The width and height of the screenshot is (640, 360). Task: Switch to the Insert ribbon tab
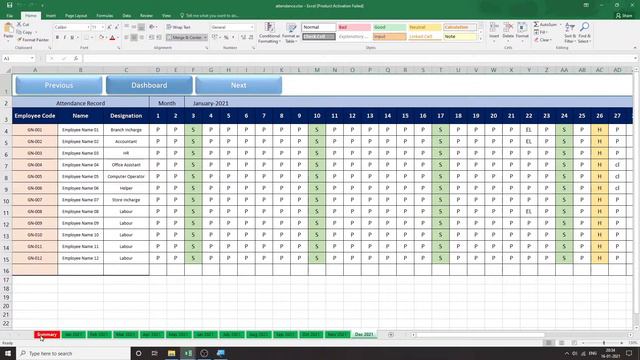pos(51,16)
